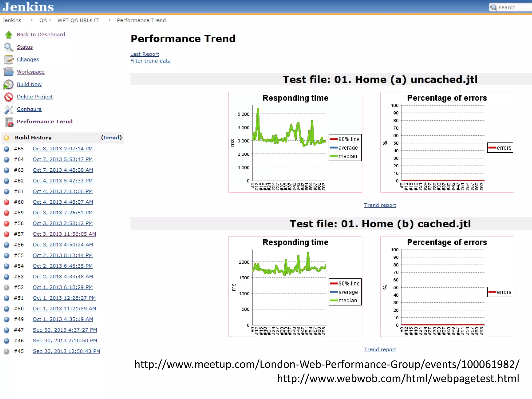Click the blue status ball for build #63
The height and width of the screenshot is (399, 532).
pyautogui.click(x=7, y=170)
